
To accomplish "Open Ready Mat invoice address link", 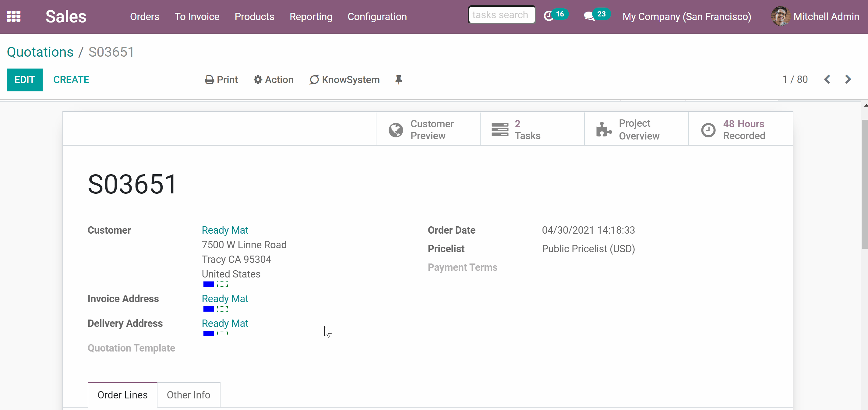I will pos(225,299).
